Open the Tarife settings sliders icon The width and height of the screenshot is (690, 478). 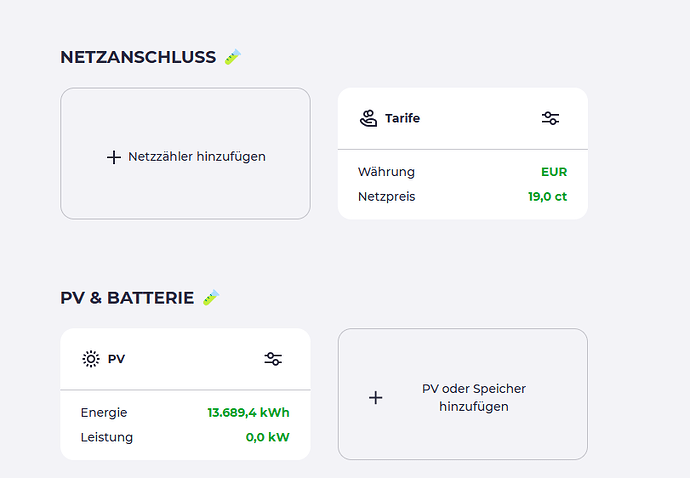tap(550, 118)
